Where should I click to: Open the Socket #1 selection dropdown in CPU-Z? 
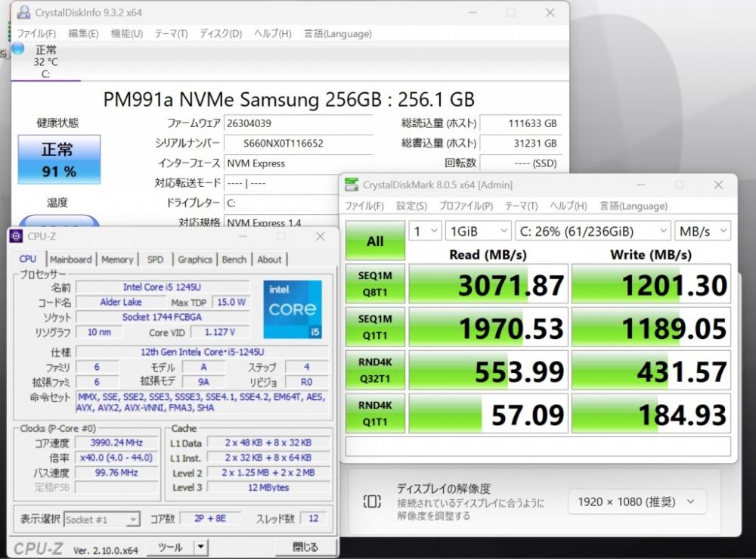point(102,520)
